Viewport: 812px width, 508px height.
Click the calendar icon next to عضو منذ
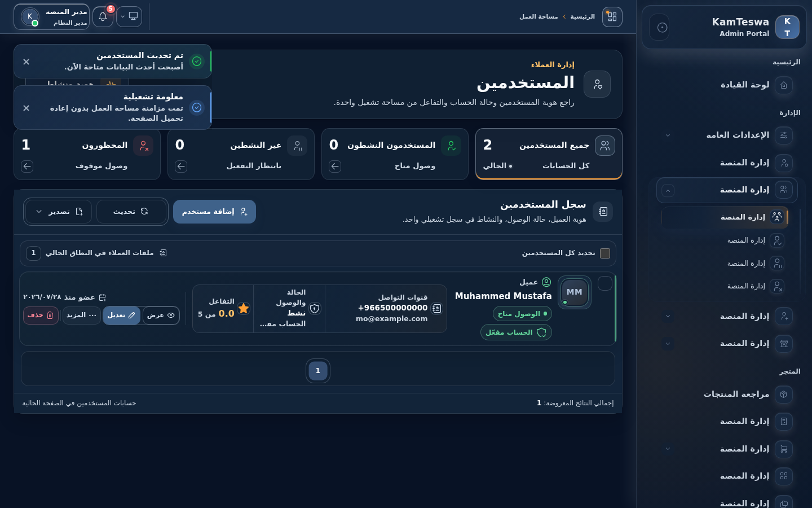102,297
